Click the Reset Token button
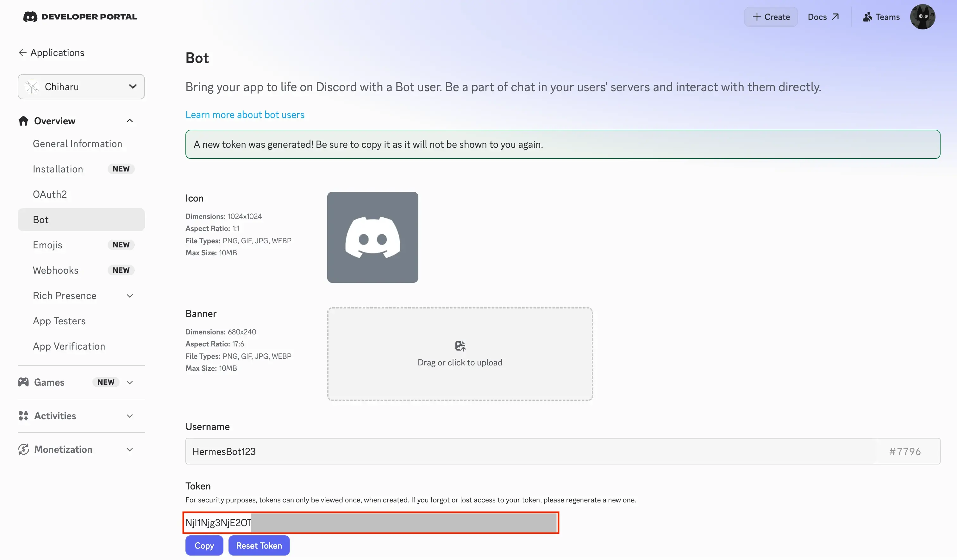957x560 pixels. [x=259, y=545]
